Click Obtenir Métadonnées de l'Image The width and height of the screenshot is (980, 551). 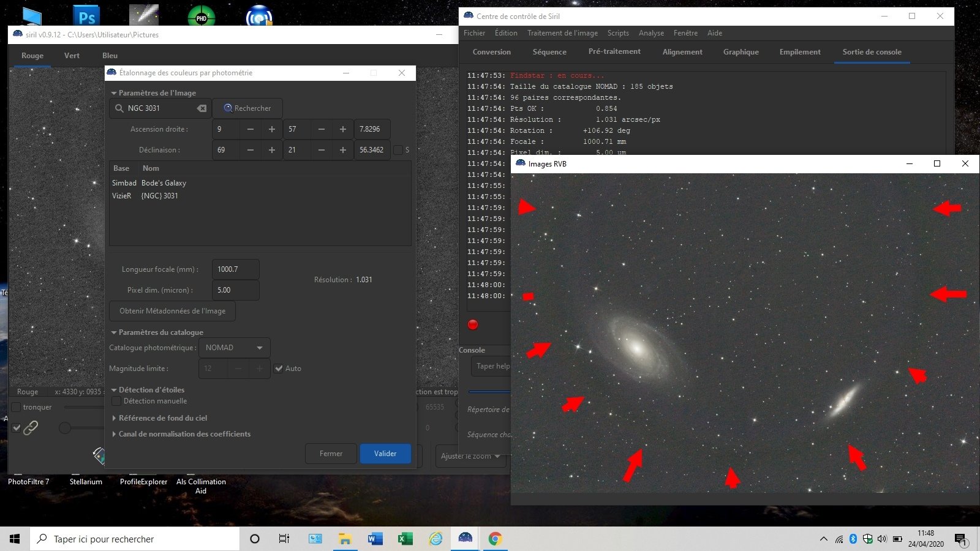click(x=172, y=311)
